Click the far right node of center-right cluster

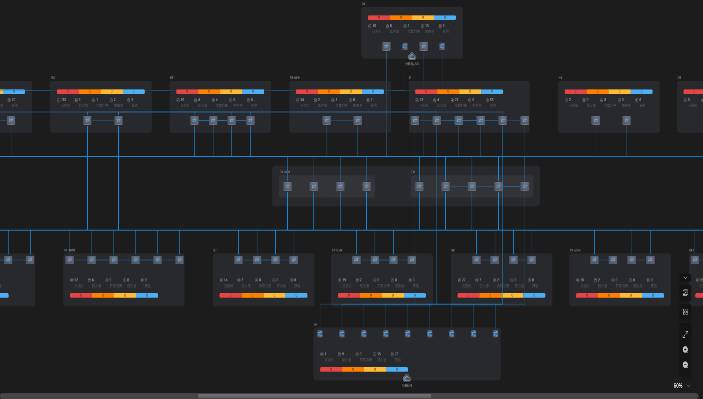pyautogui.click(x=524, y=186)
